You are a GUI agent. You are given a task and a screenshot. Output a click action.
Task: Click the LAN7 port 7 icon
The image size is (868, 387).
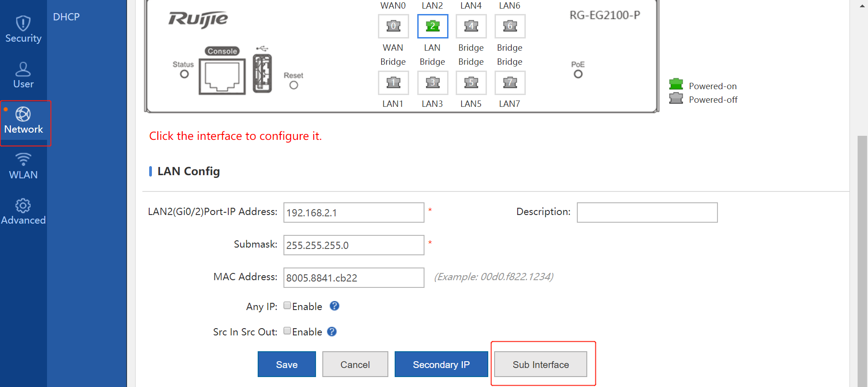tap(510, 82)
